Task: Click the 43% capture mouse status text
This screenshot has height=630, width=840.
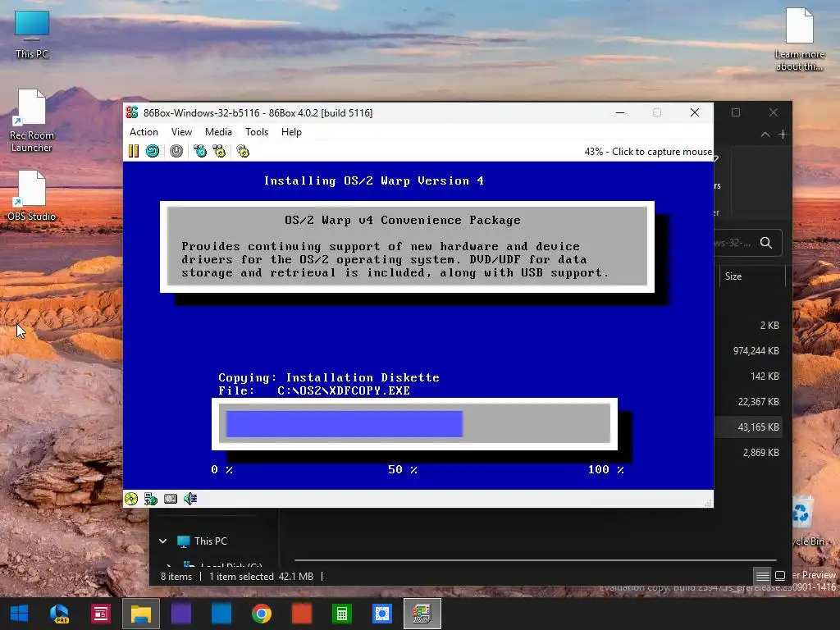Action: pos(648,152)
